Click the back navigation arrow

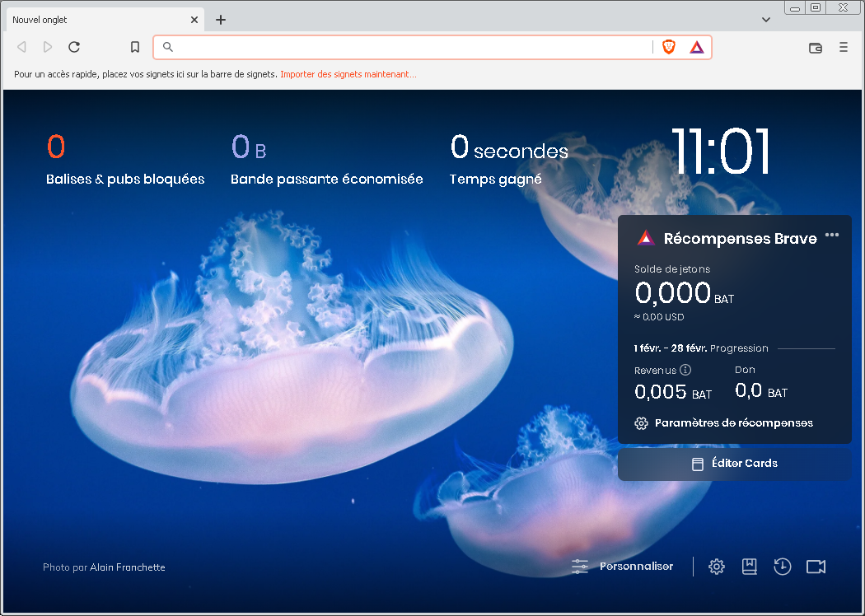point(21,47)
